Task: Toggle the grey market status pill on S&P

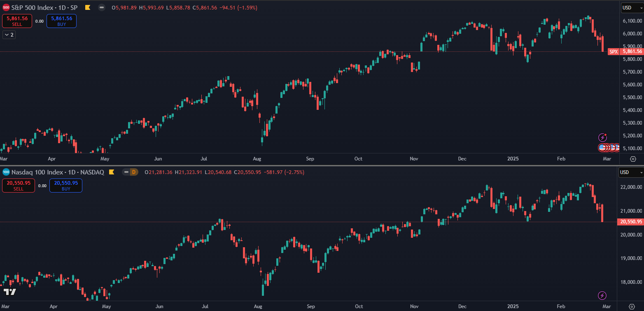Action: [102, 7]
